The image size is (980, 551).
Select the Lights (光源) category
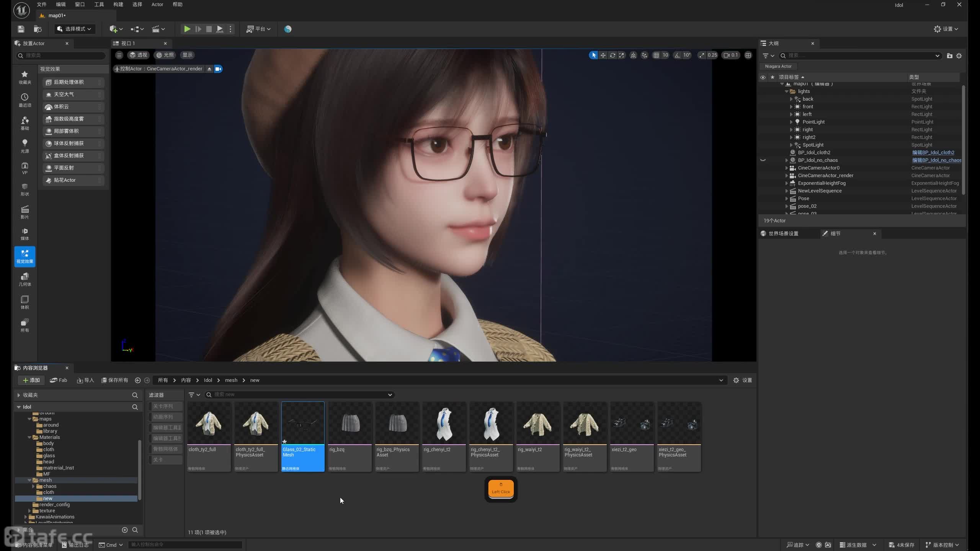[x=25, y=146]
